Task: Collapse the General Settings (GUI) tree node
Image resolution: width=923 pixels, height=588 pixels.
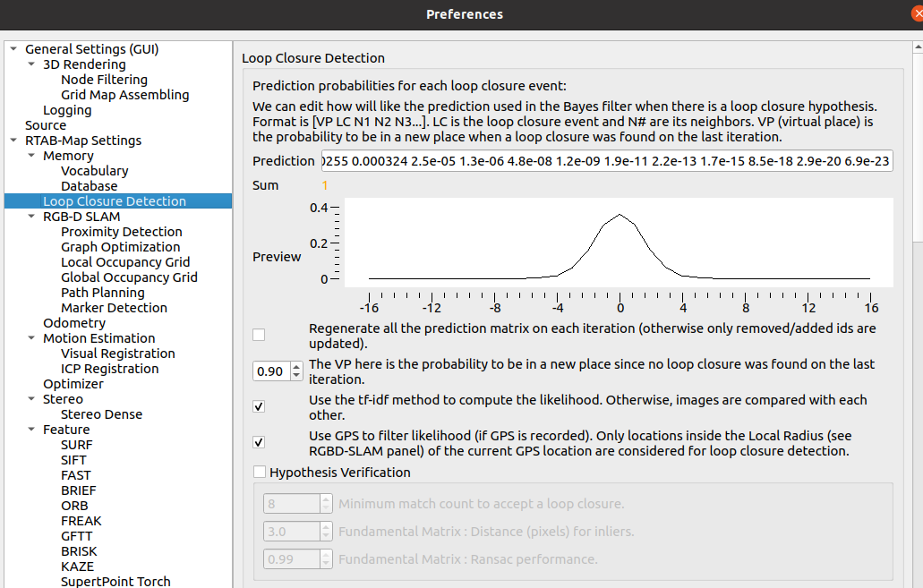Action: (x=13, y=49)
